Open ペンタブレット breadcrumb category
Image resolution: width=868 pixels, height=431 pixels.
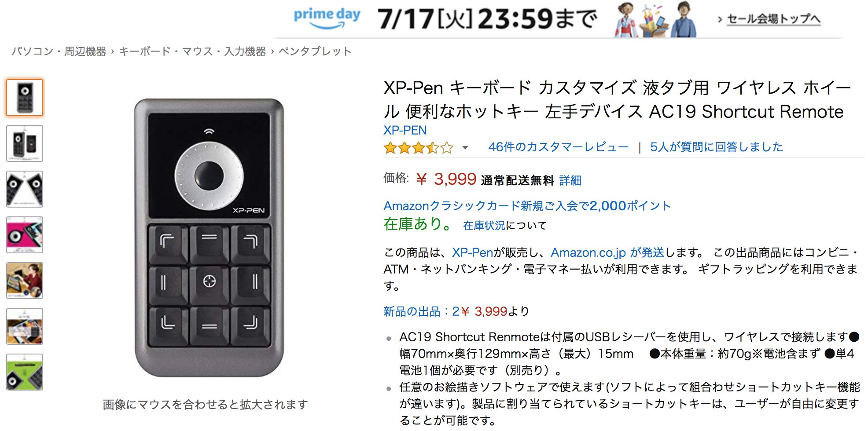point(315,51)
